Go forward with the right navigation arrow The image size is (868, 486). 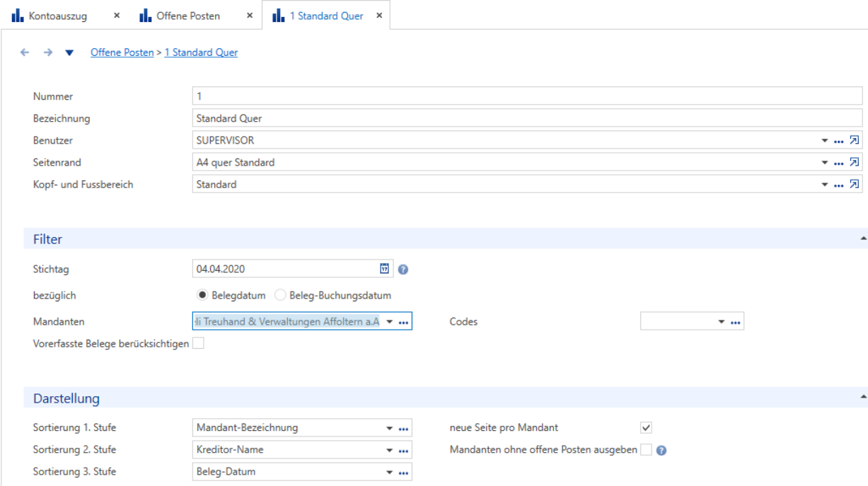click(48, 52)
